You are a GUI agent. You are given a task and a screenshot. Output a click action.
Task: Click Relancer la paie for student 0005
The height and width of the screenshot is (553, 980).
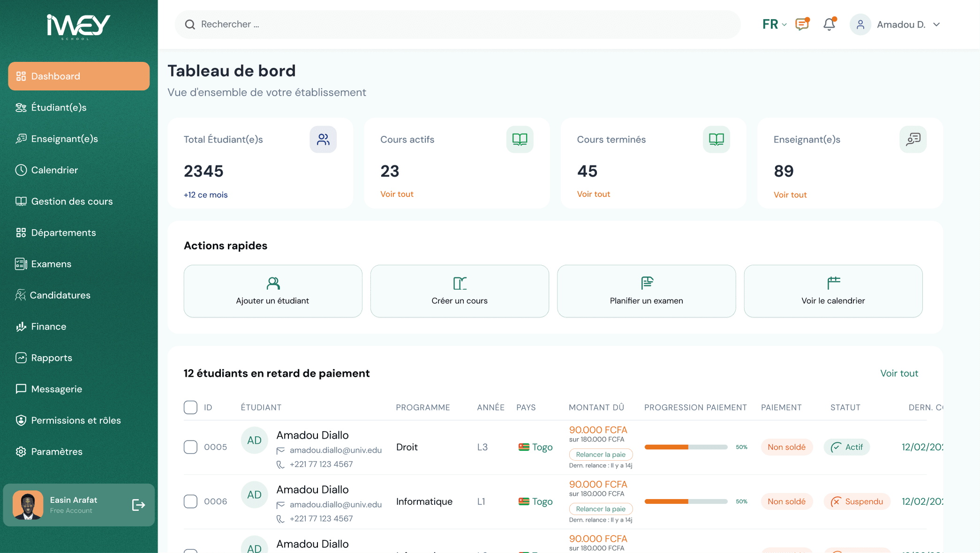[601, 455]
